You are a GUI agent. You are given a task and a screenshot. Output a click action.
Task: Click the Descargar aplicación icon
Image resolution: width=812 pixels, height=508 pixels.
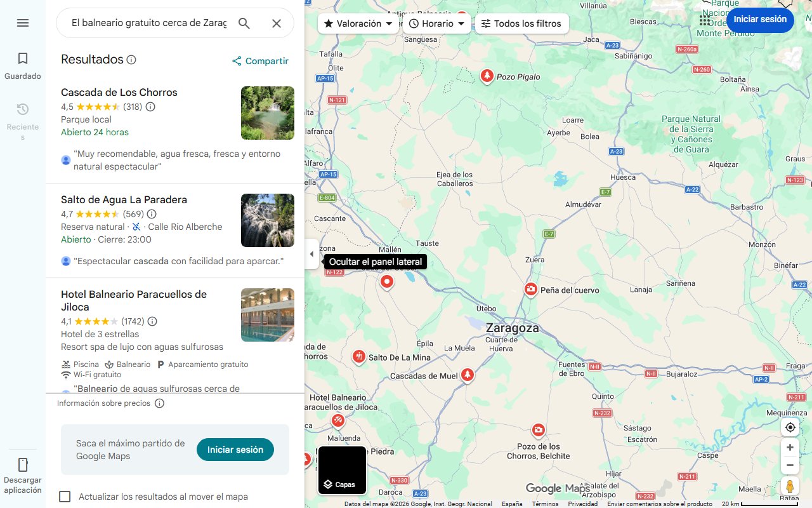[23, 465]
